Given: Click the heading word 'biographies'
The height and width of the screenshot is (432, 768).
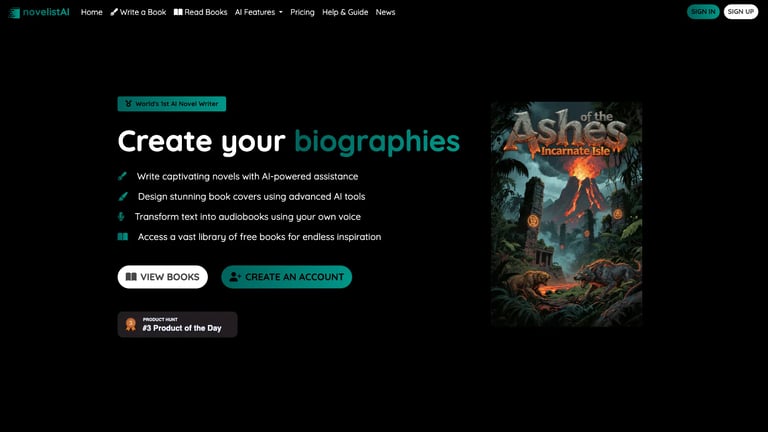Looking at the screenshot, I should tap(377, 142).
